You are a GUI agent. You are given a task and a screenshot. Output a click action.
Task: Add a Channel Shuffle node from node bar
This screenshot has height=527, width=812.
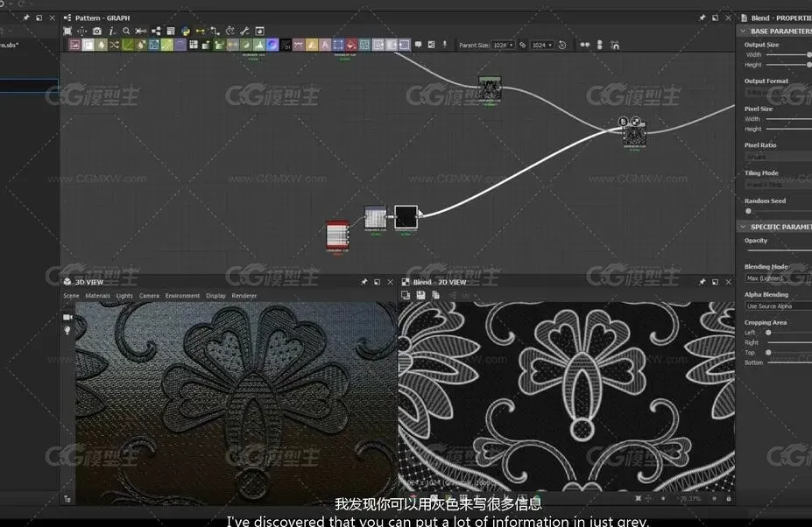[x=115, y=45]
